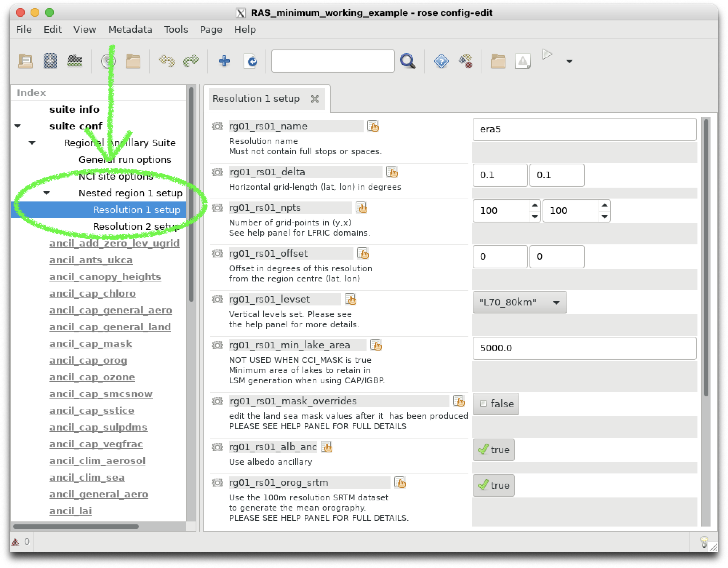Collapse Nested region 1 setup node
The width and height of the screenshot is (728, 568).
coord(47,193)
